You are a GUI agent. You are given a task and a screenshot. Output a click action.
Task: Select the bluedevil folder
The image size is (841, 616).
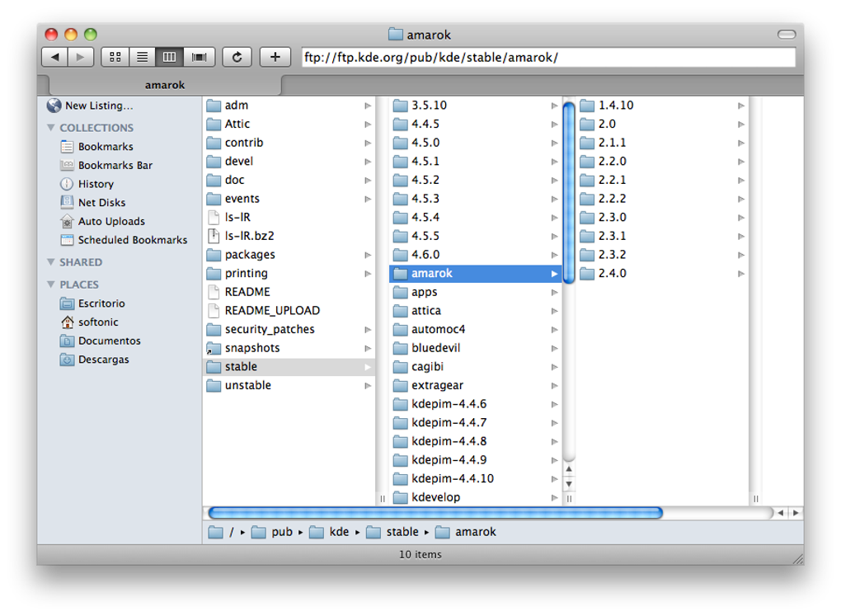pos(475,348)
